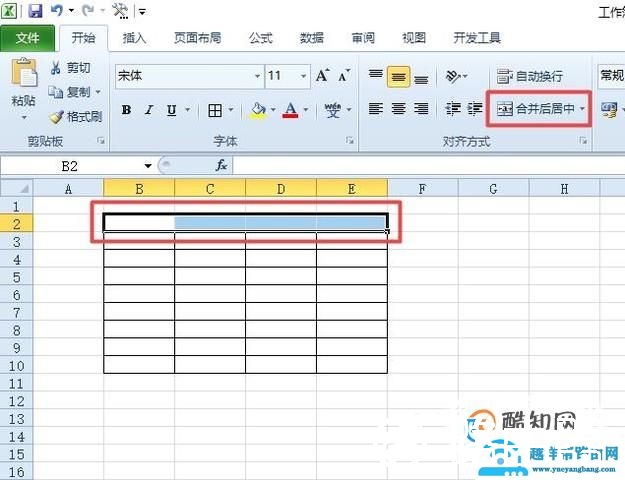The width and height of the screenshot is (625, 480).
Task: Open the font color dropdown arrow
Action: point(306,110)
